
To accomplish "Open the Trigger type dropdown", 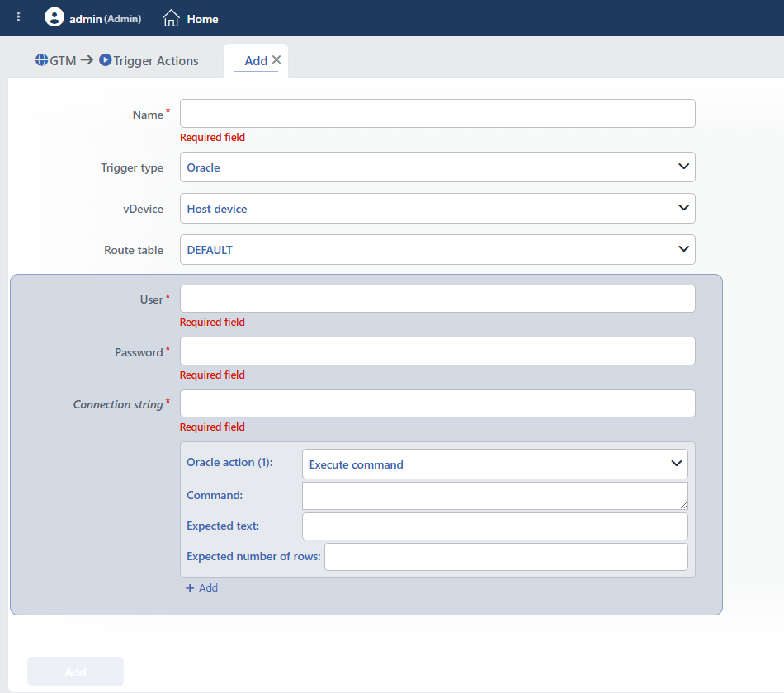I will tap(437, 167).
